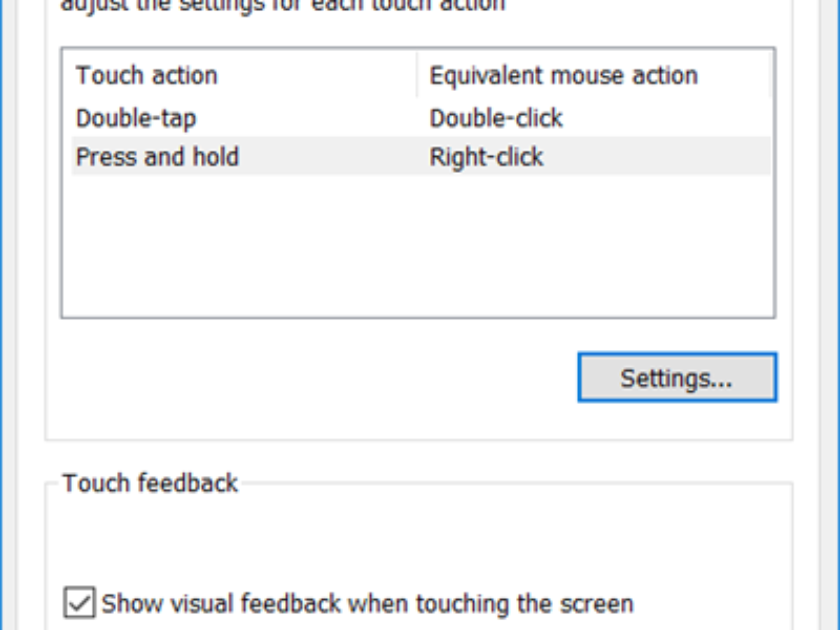Screen dimensions: 840x630
Task: Click the dialog's left blue window border
Action: [x=2, y=315]
